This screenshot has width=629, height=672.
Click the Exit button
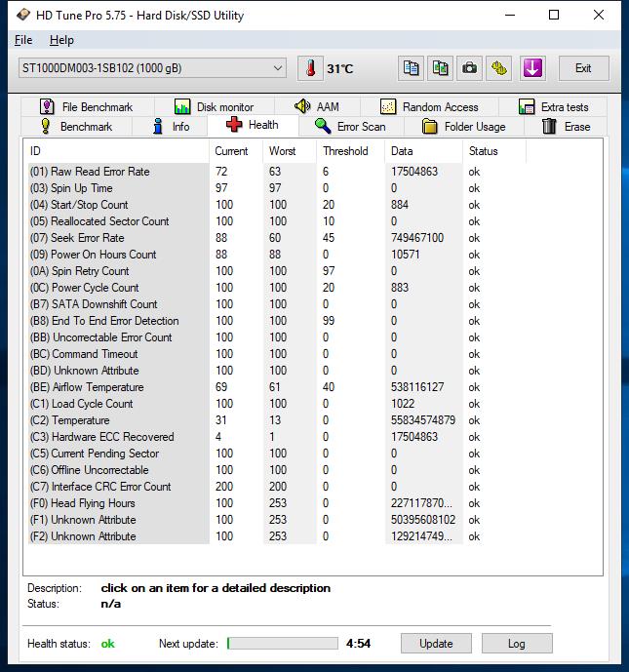(x=583, y=68)
